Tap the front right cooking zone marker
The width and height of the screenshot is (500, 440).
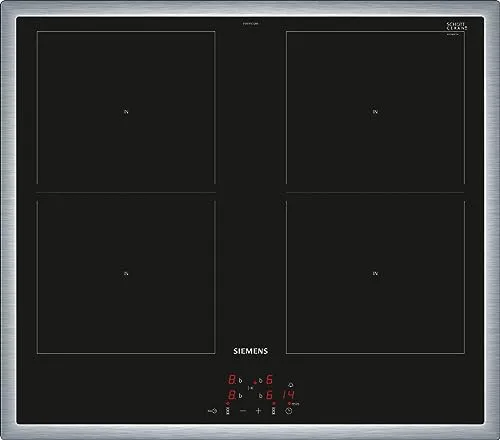click(x=375, y=274)
